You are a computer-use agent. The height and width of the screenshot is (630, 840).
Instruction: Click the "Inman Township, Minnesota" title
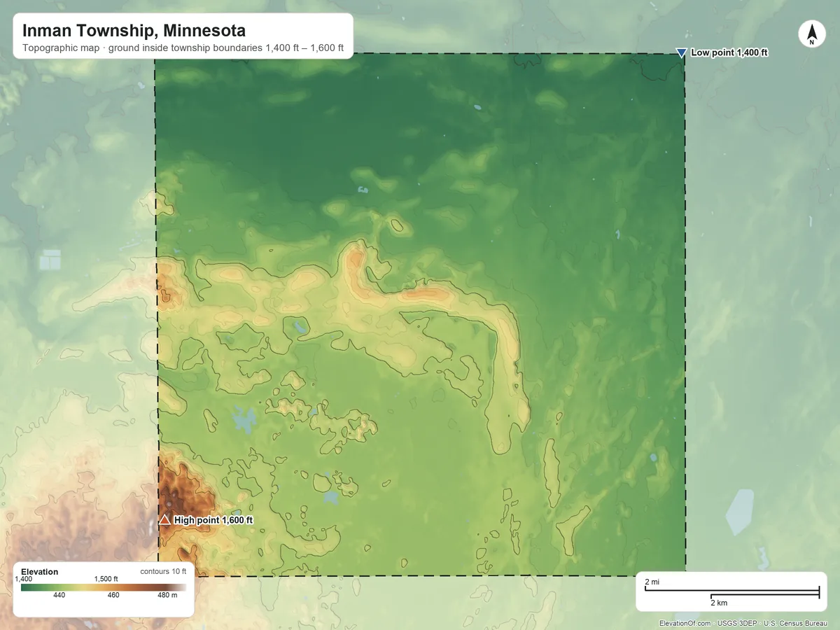click(x=134, y=31)
